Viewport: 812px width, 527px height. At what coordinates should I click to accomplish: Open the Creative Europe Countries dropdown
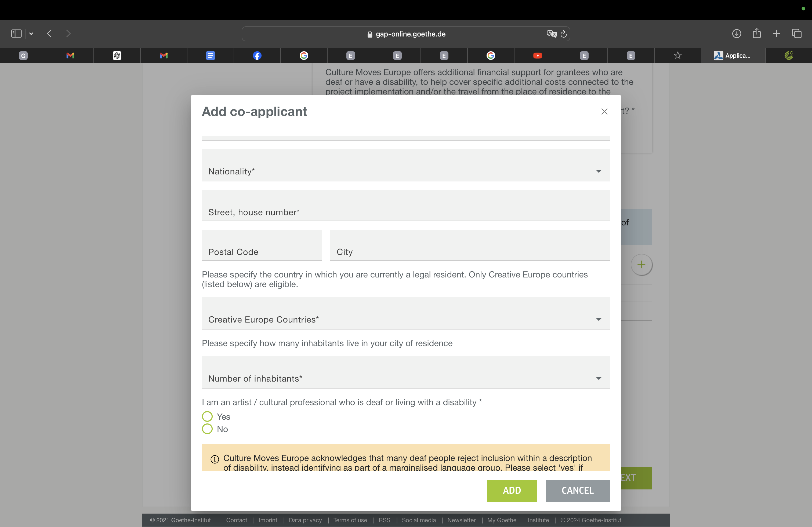(405, 314)
